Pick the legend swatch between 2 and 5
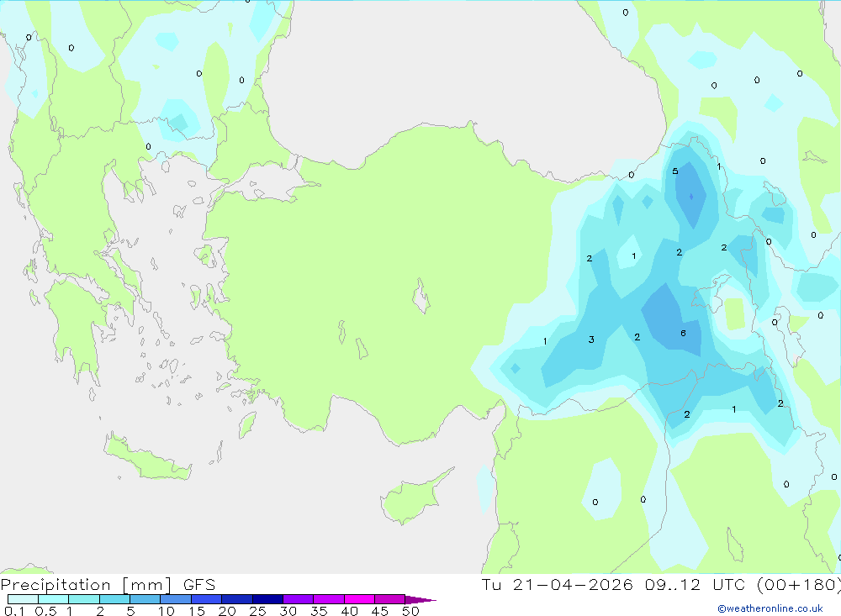The height and width of the screenshot is (616, 841). (114, 599)
